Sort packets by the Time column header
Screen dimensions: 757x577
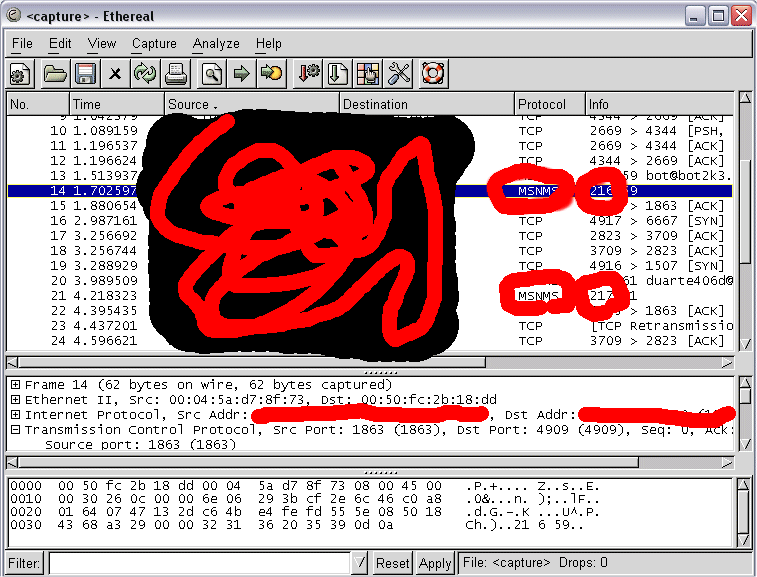[x=116, y=104]
